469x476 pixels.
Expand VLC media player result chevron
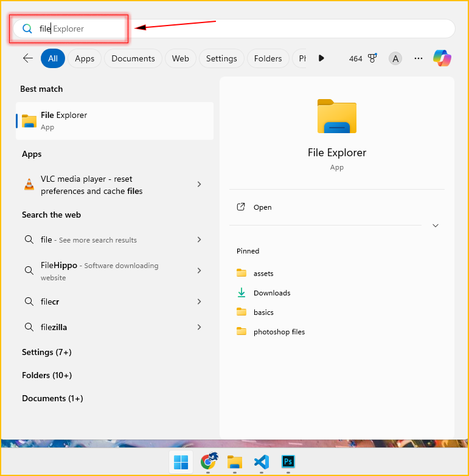pyautogui.click(x=199, y=184)
